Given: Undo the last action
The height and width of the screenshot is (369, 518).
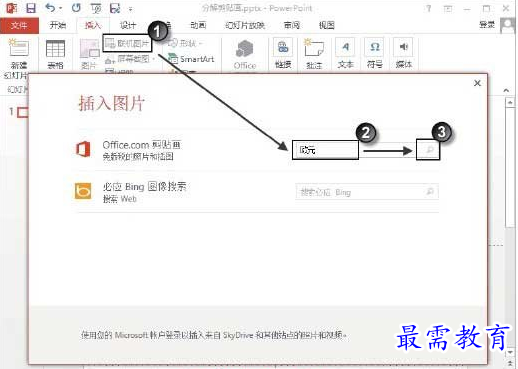Looking at the screenshot, I should coord(51,7).
